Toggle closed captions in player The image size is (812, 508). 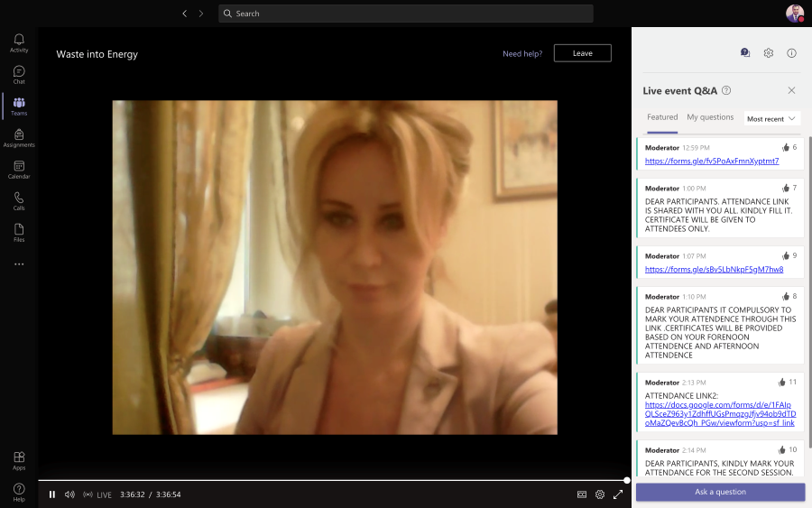tap(582, 494)
